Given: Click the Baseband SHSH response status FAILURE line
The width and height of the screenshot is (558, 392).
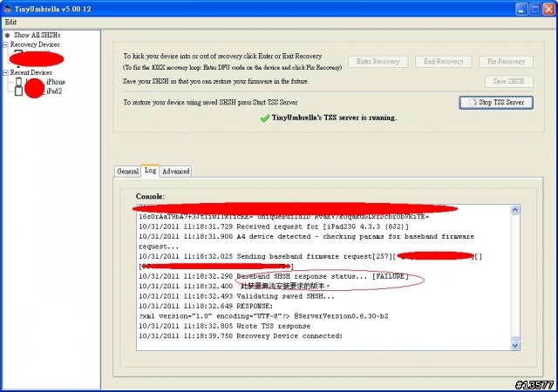Looking at the screenshot, I should [x=273, y=276].
